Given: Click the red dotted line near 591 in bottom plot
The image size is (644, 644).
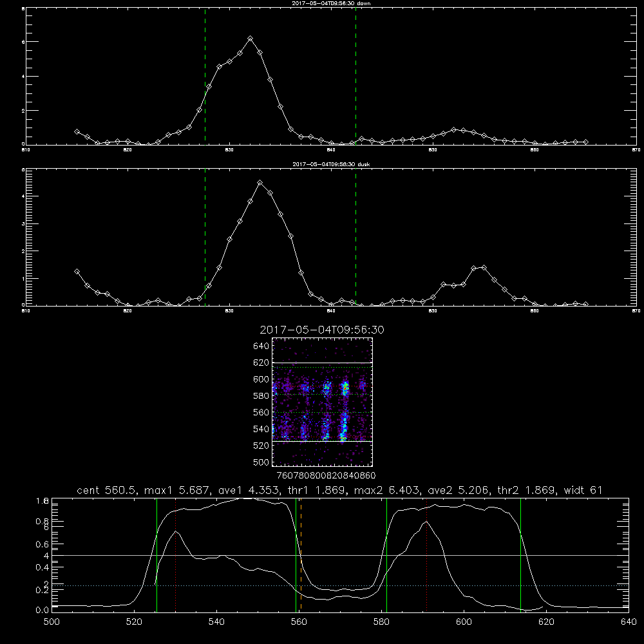Looking at the screenshot, I should click(427, 555).
